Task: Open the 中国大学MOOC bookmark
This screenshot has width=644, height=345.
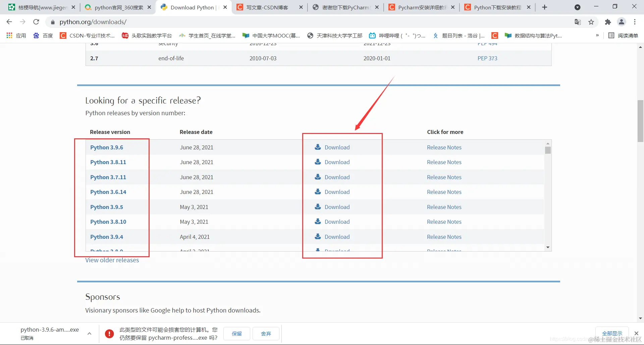Action: 271,36
